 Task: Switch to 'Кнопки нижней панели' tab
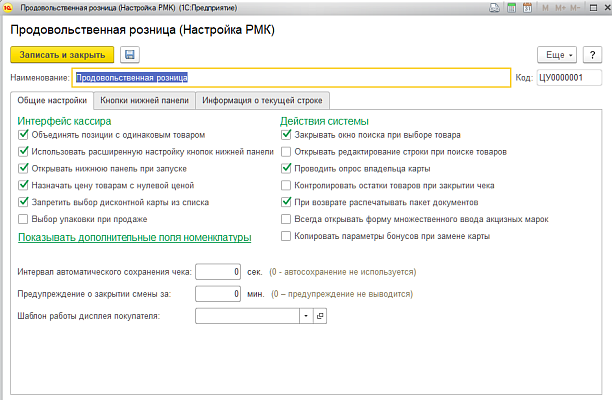click(x=144, y=101)
